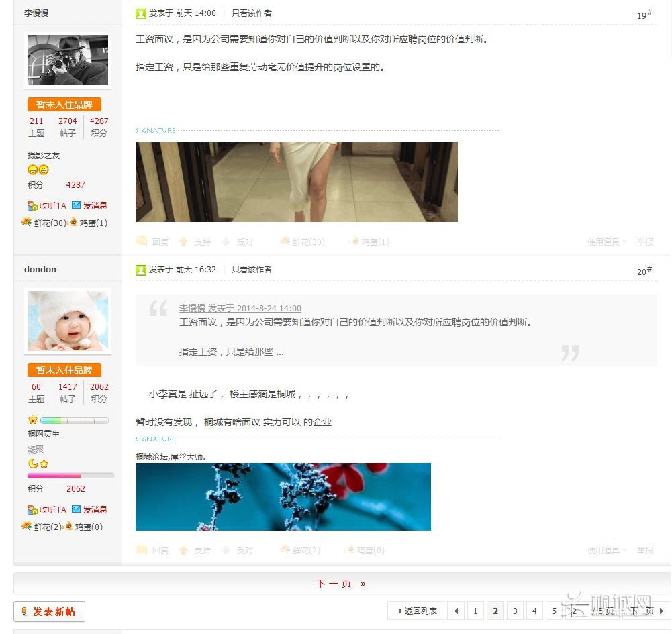Open 使用道具 dropdown on post 20
Image resolution: width=672 pixels, height=634 pixels.
606,551
